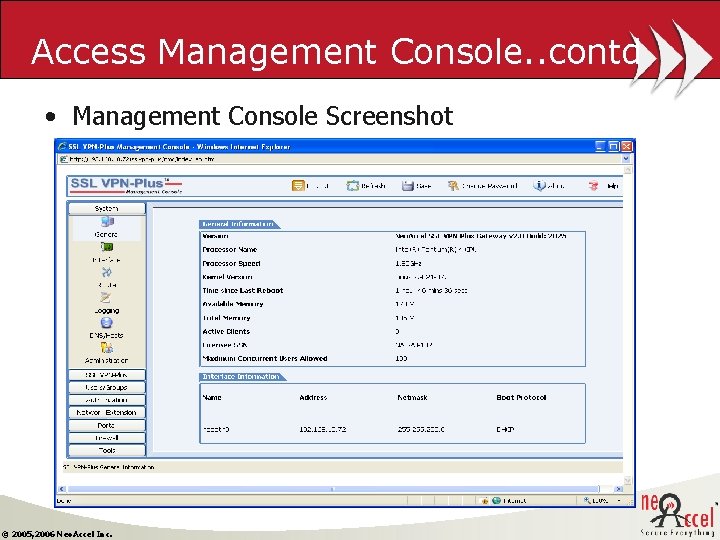Expand the System sidebar section

point(107,208)
